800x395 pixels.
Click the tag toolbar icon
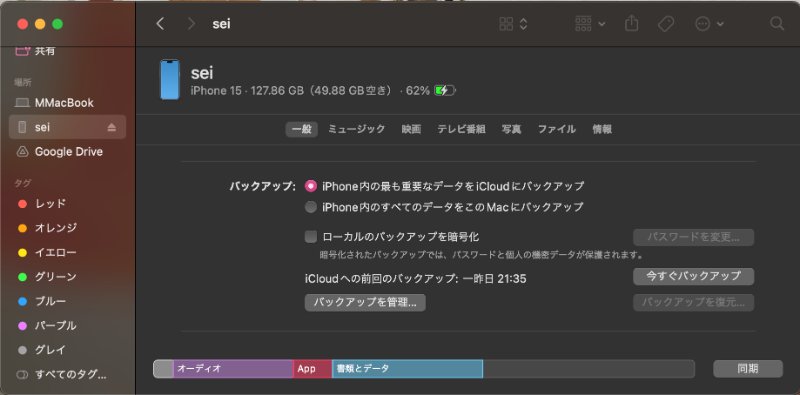pos(666,23)
